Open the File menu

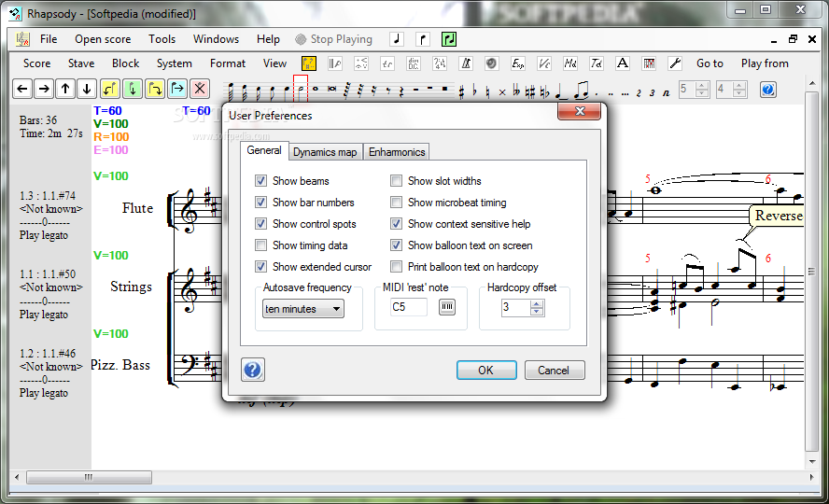click(x=49, y=39)
